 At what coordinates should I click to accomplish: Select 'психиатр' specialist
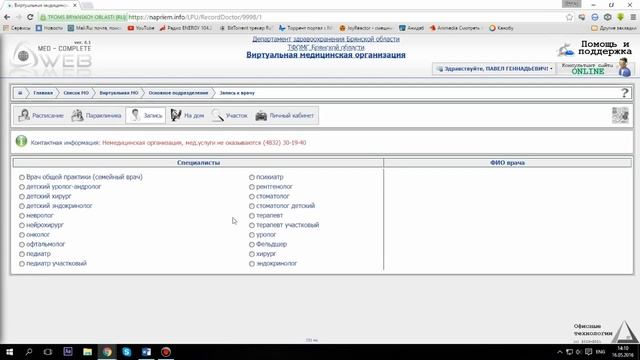coord(252,177)
